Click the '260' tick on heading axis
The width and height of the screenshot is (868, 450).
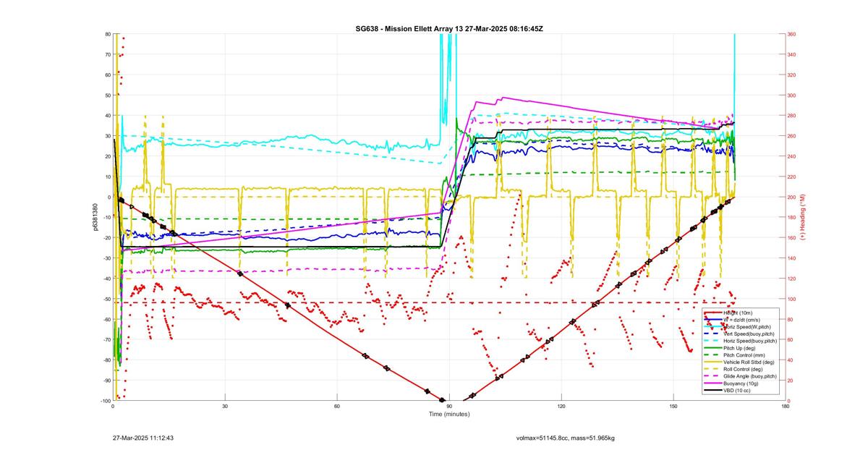792,136
